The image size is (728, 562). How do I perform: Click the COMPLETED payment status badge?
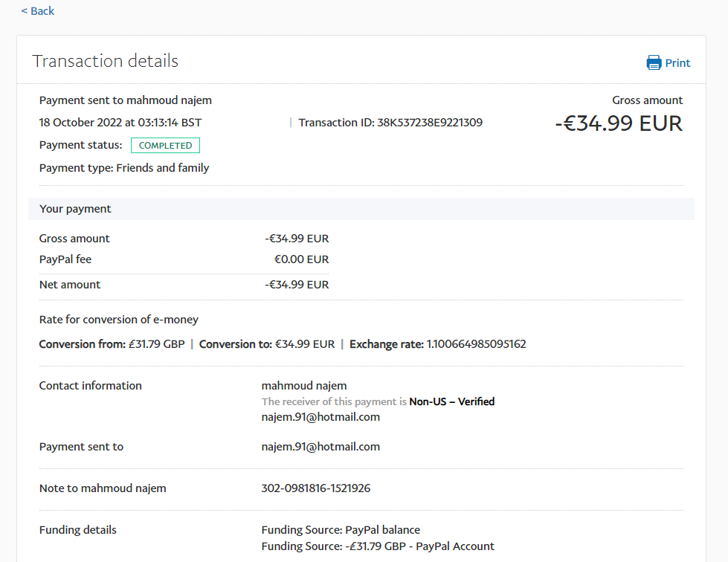[x=165, y=146]
